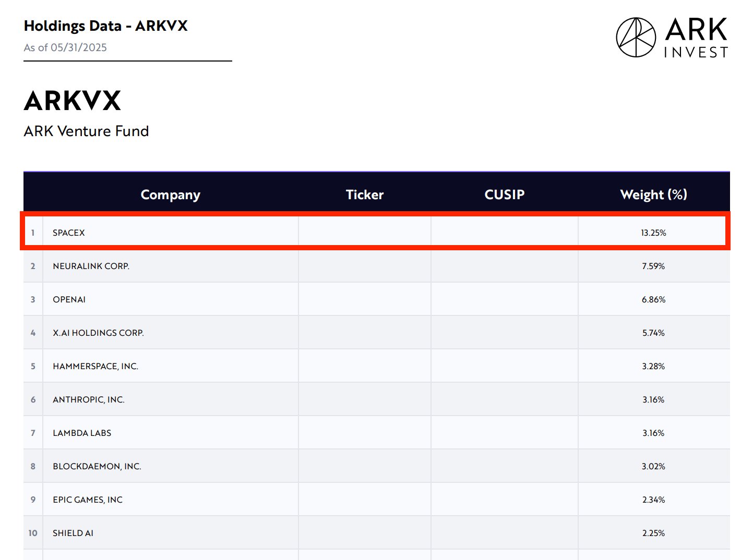Image resolution: width=741 pixels, height=560 pixels.
Task: Click the 13.25% weight value
Action: point(654,233)
